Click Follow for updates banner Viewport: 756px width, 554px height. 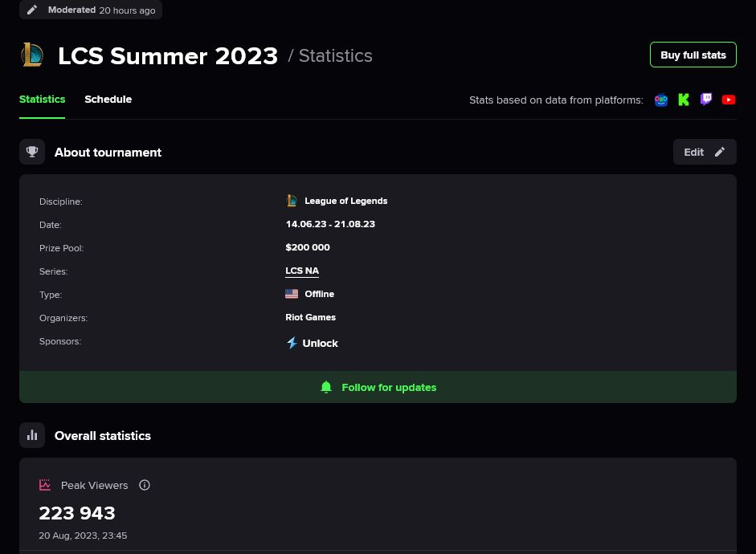click(378, 387)
